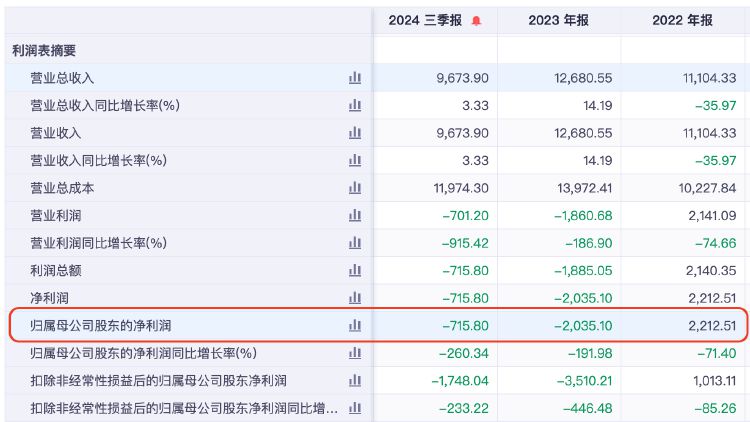The height and width of the screenshot is (422, 750).
Task: Open chart icon for 营业总成本
Action: pos(355,188)
